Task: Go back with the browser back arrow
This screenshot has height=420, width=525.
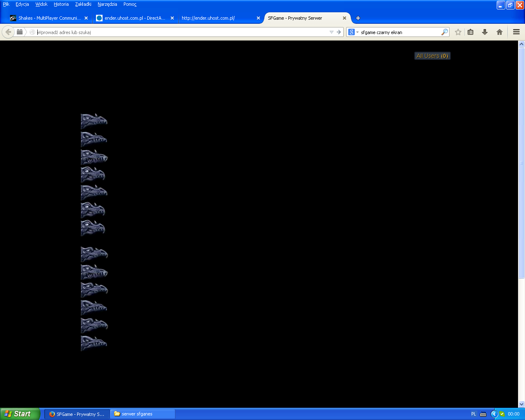Action: [x=8, y=32]
